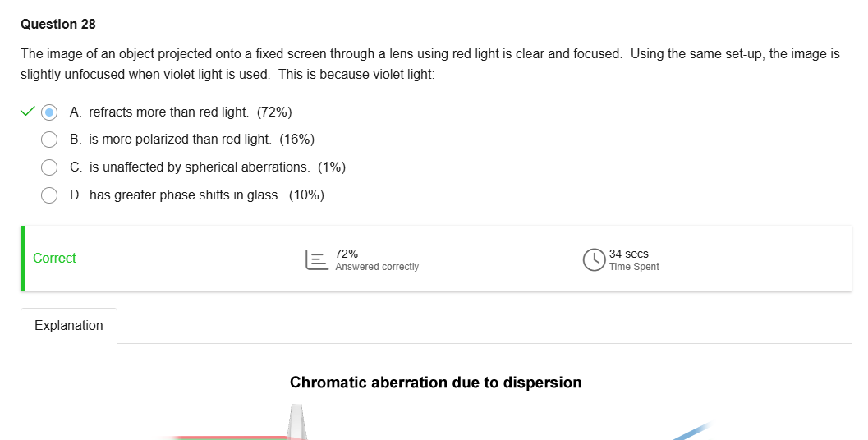Click the lens shape in the diagram
This screenshot has width=868, height=440.
296,421
